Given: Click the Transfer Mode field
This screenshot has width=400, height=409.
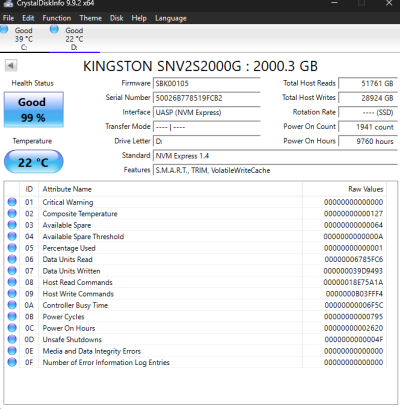Looking at the screenshot, I should (207, 127).
